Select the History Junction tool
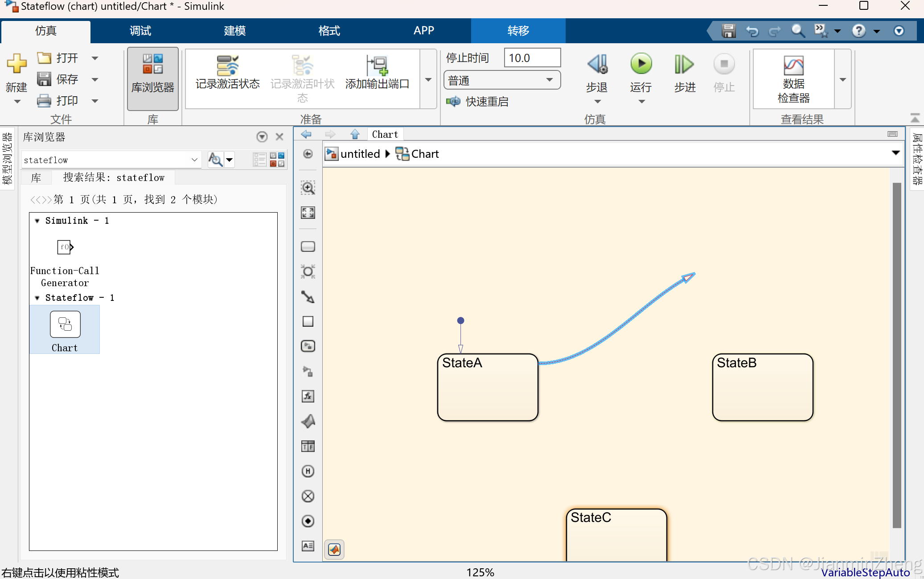 [308, 471]
